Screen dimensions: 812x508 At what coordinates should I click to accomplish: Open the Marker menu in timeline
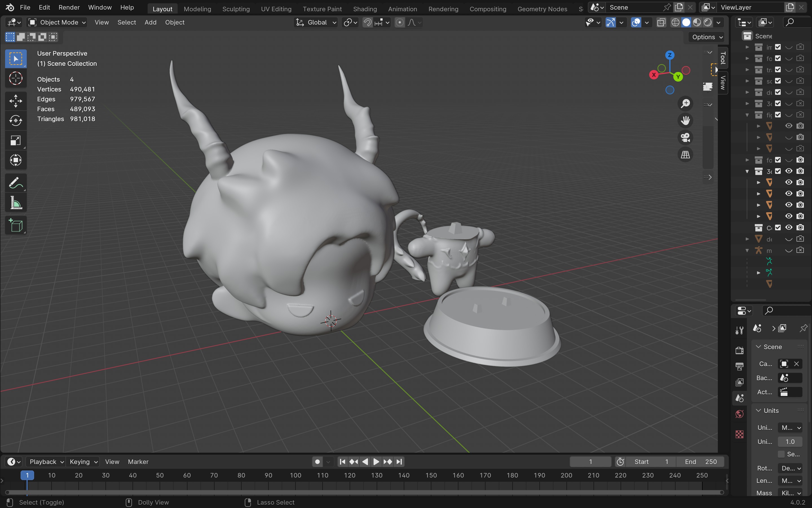click(138, 462)
